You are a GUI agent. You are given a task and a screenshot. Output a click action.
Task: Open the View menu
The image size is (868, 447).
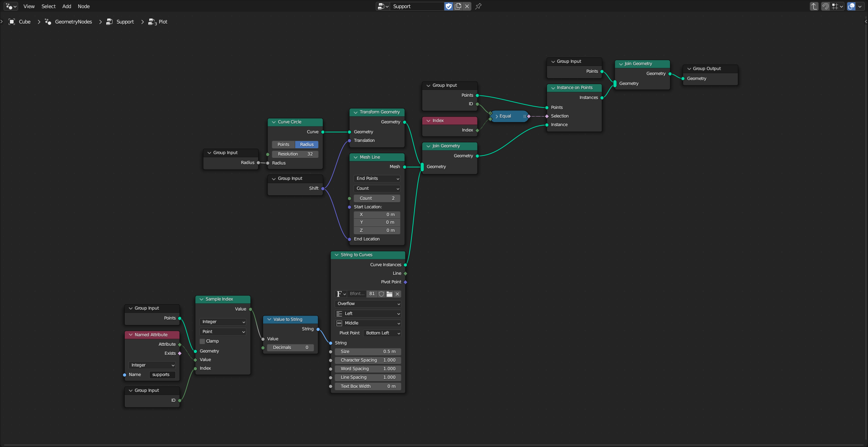pyautogui.click(x=29, y=6)
